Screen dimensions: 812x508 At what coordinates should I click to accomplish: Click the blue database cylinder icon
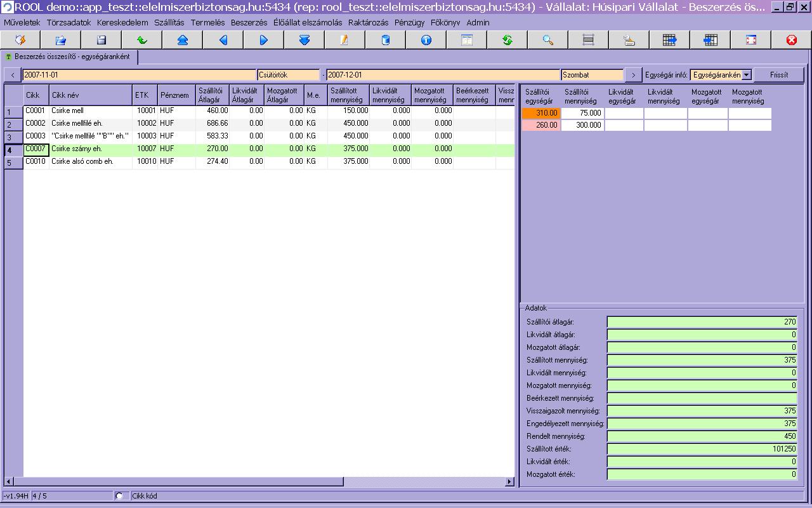(x=385, y=40)
